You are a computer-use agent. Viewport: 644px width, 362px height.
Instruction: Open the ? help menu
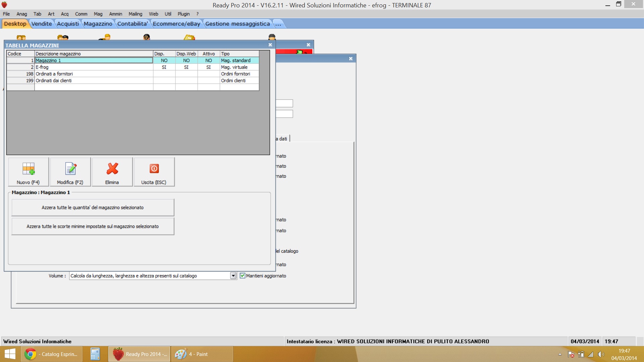click(198, 14)
